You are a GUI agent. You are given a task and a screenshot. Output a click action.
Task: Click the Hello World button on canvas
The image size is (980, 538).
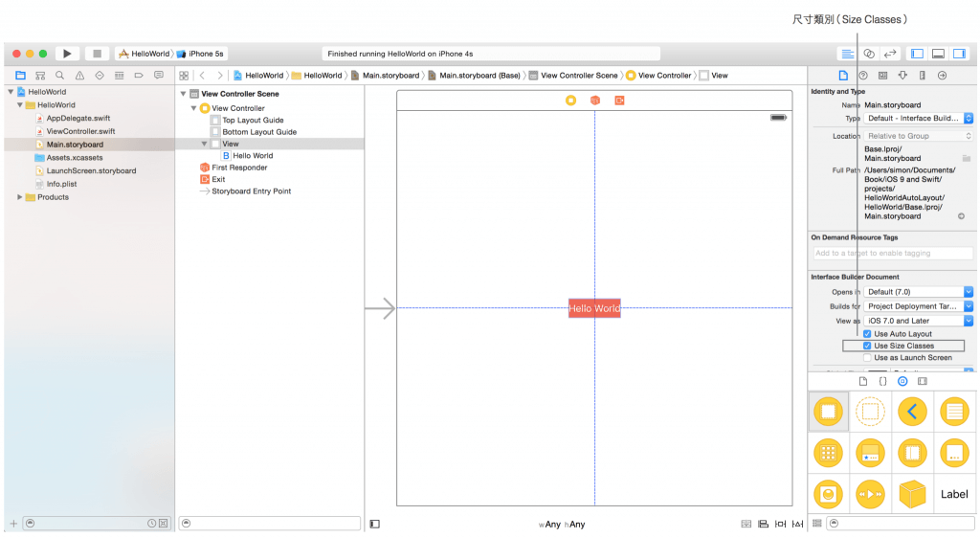[x=594, y=308]
